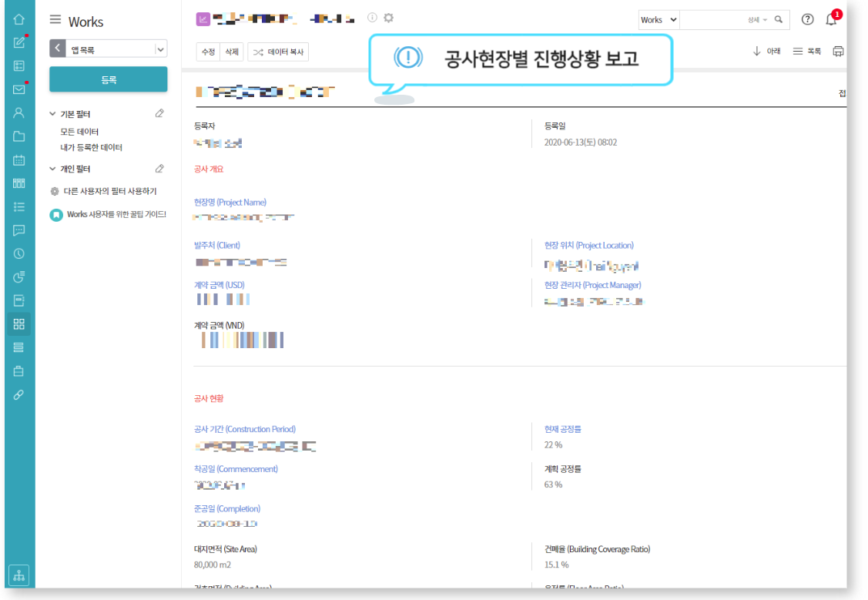The height and width of the screenshot is (600, 868).
Task: Click the 준공일 (Completion) label
Action: coord(227,508)
